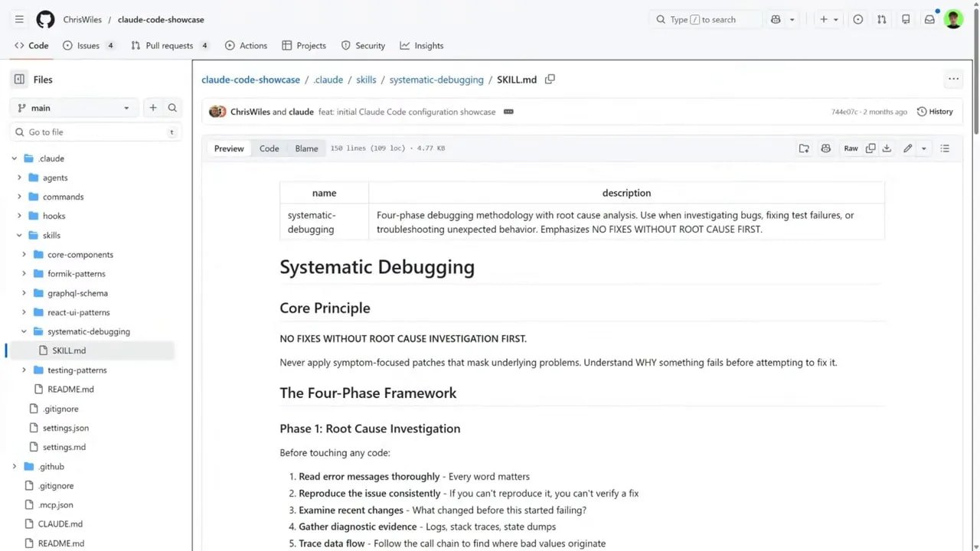Open the notifications inbox

929,19
